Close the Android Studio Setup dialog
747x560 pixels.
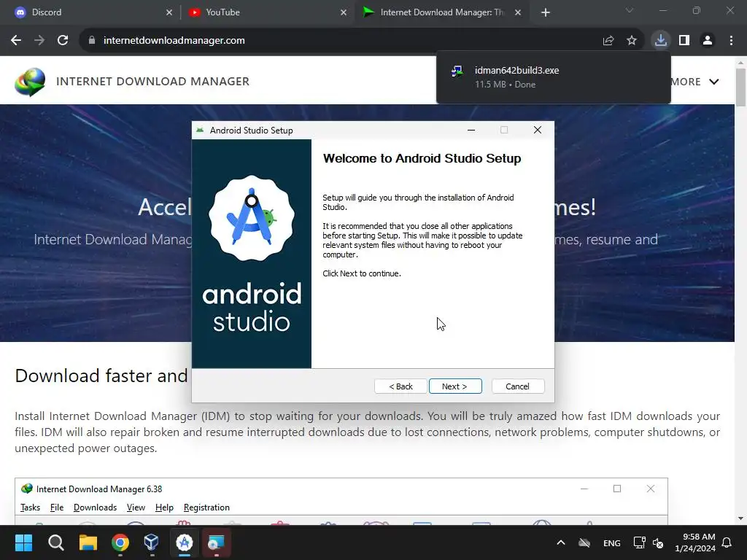[x=538, y=130]
